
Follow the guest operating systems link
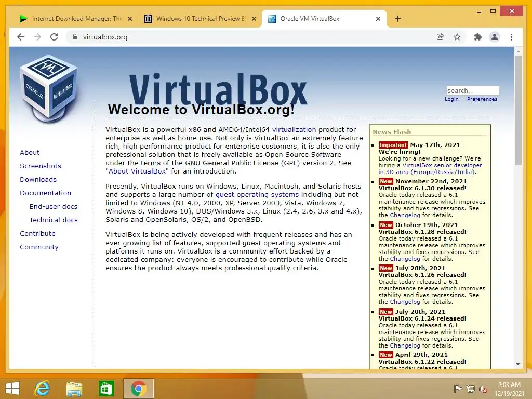click(x=257, y=195)
